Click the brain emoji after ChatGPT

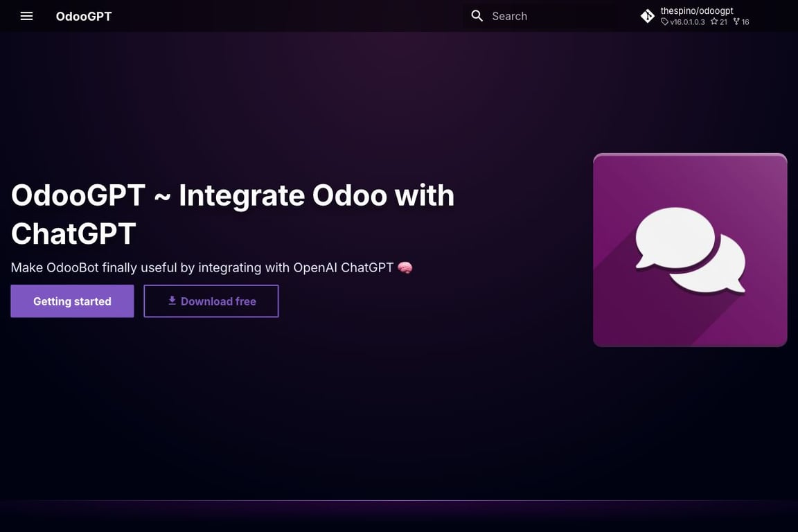coord(405,267)
